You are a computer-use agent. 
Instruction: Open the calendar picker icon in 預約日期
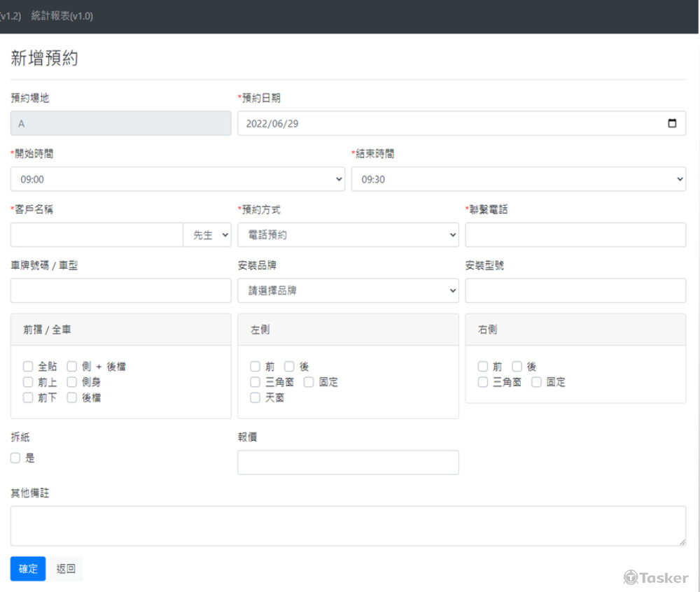point(672,123)
